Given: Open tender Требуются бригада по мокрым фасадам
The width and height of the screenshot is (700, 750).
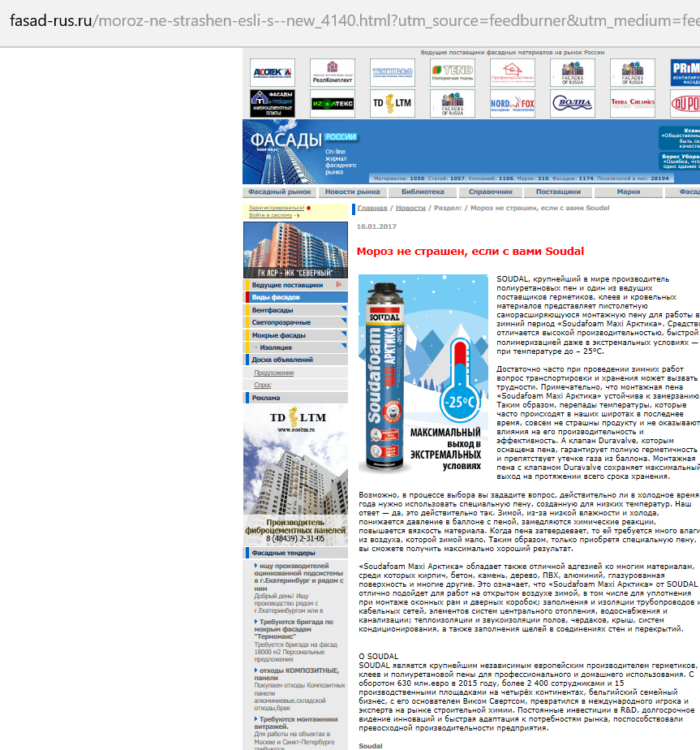Looking at the screenshot, I should click(x=294, y=629).
